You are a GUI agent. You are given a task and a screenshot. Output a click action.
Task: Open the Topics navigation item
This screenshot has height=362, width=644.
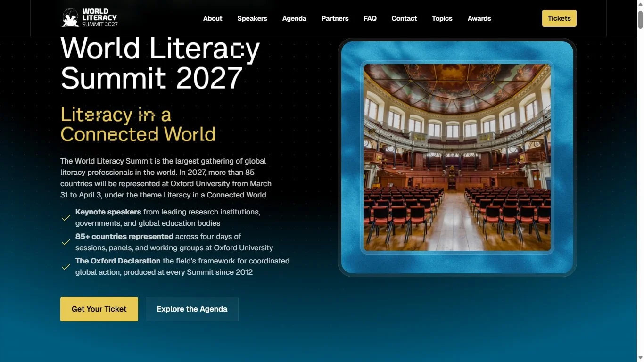click(442, 18)
